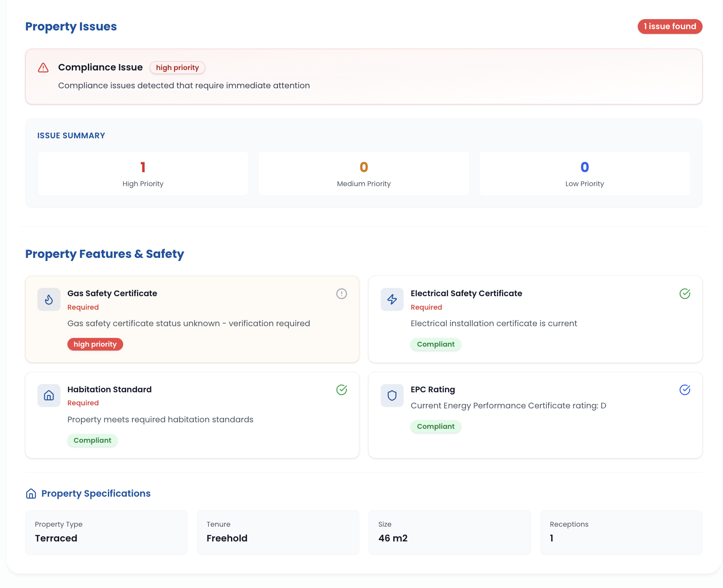
Task: Click the red warning triangle icon
Action: coord(43,68)
